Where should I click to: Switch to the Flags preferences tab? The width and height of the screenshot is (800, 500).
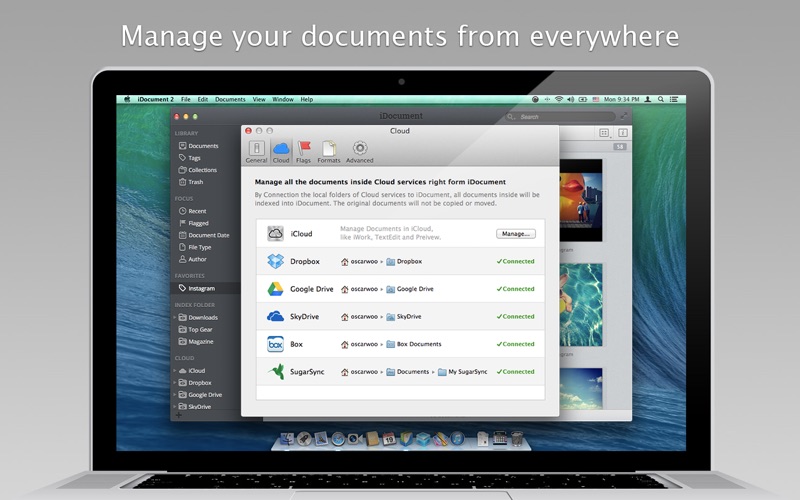coord(304,151)
